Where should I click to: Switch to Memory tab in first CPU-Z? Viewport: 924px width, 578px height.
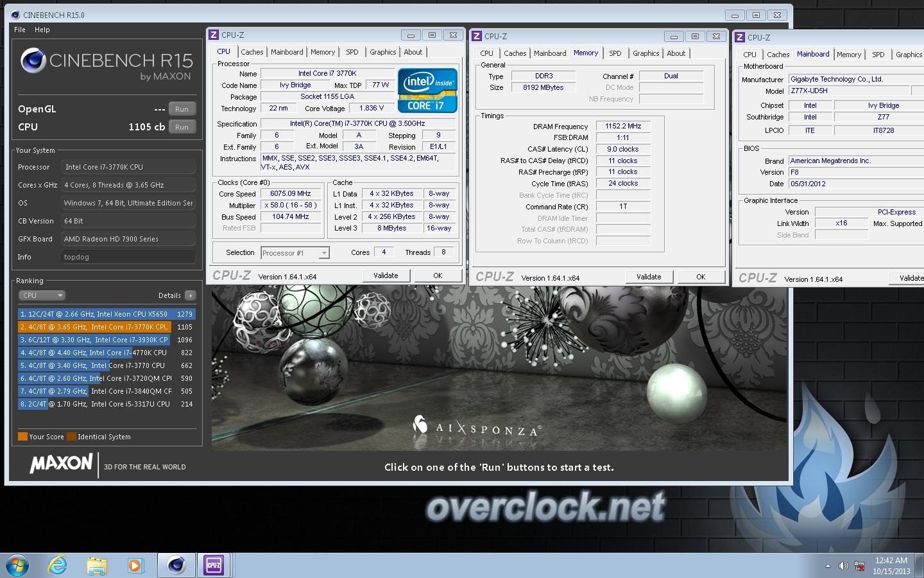(323, 52)
